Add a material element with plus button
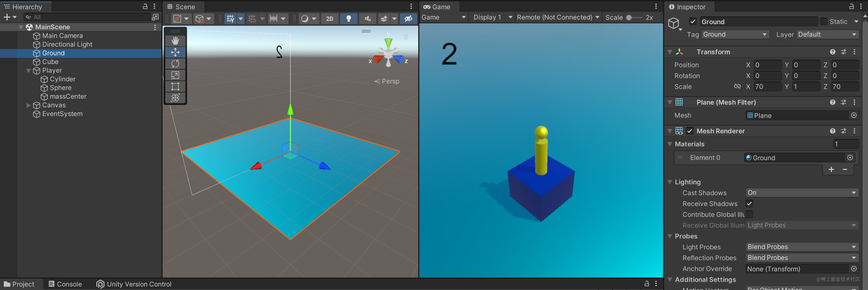868x290 pixels. coord(831,170)
